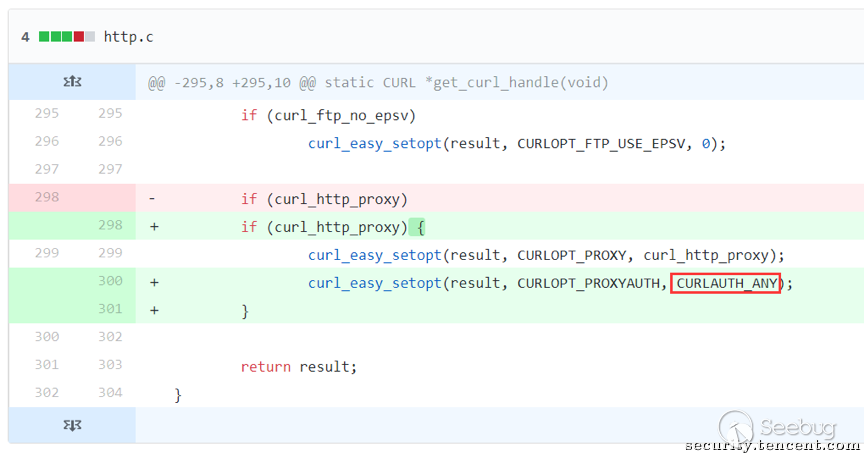Click the added line number 301

tap(110, 309)
